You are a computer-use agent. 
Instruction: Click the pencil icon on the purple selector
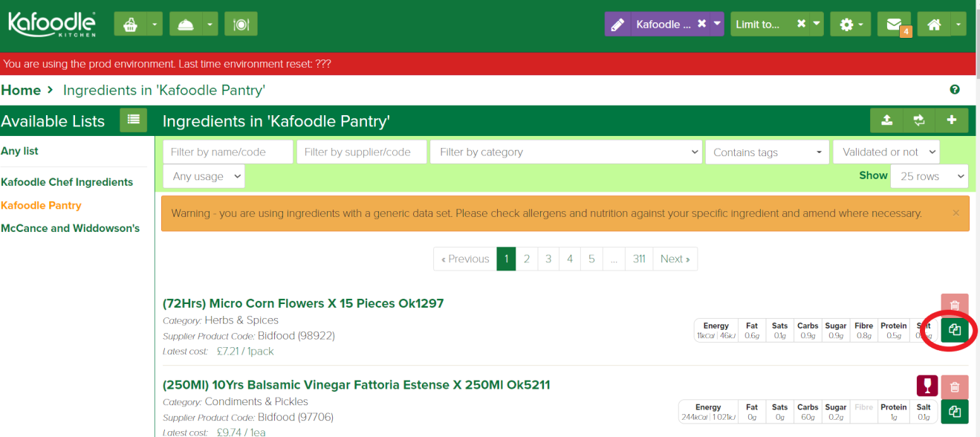click(617, 25)
